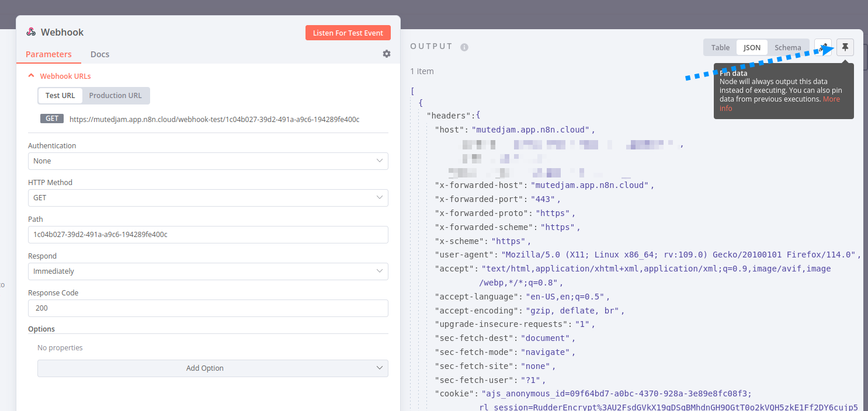Open node settings gear icon

tap(387, 54)
